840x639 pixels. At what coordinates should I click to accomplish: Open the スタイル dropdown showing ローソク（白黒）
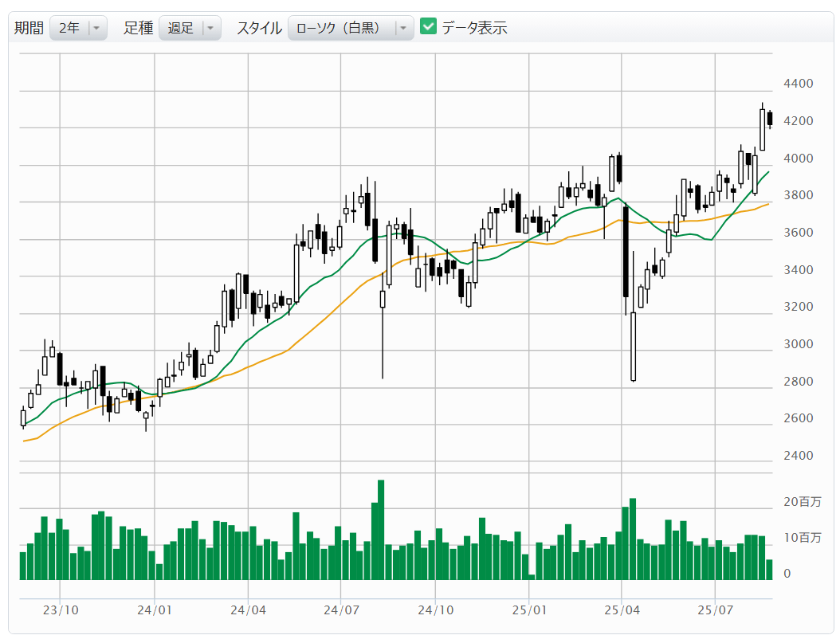(x=350, y=28)
